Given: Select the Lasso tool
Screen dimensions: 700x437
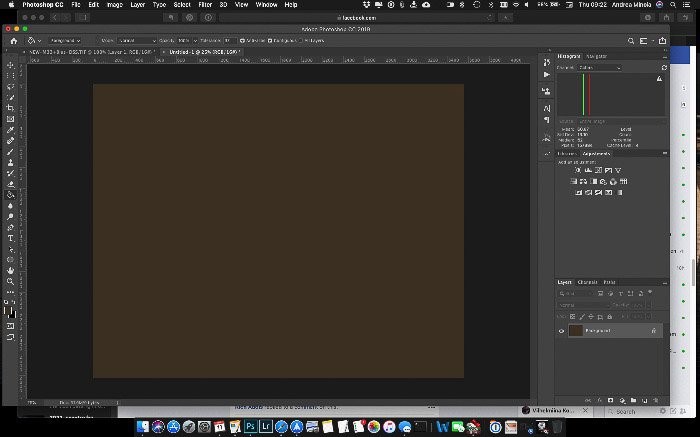Looking at the screenshot, I should click(10, 87).
